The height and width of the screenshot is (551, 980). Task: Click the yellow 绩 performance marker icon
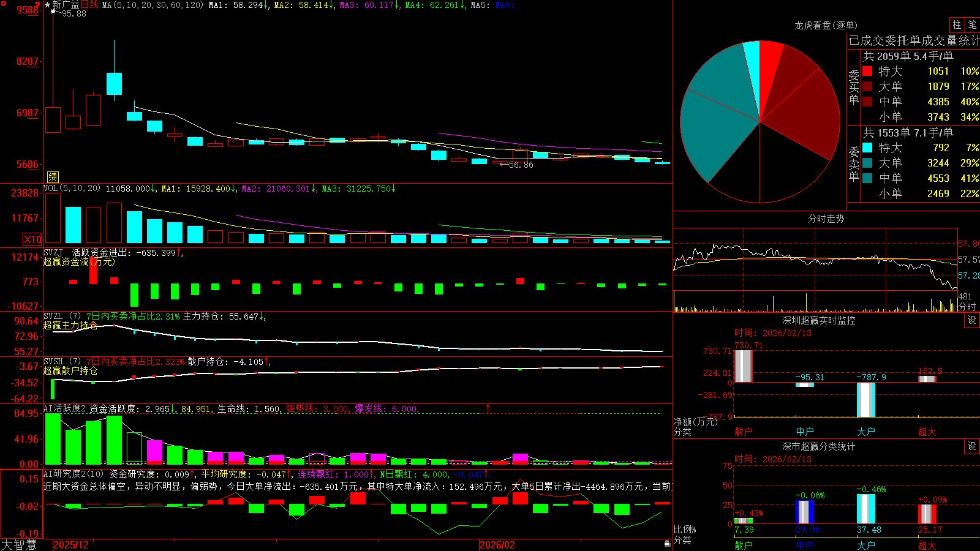pos(53,177)
